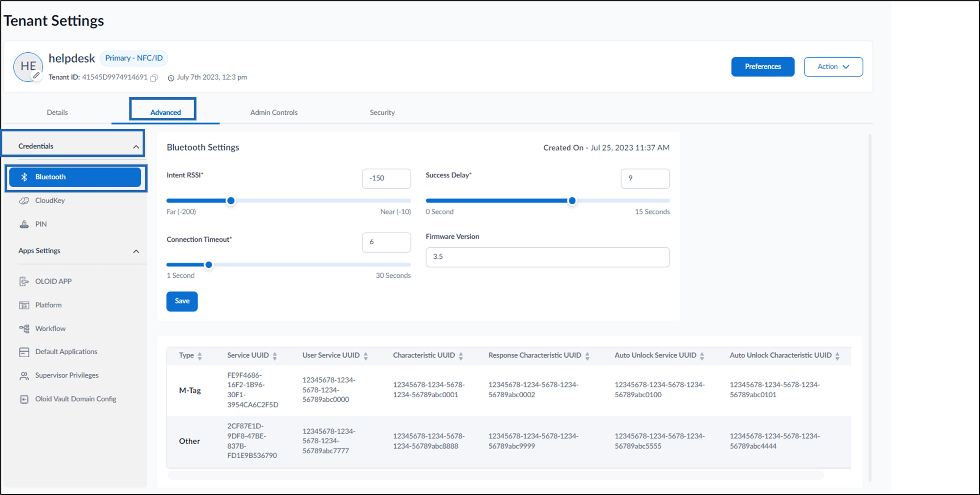Click the M-Tag row type cell
The image size is (980, 495).
pyautogui.click(x=190, y=390)
